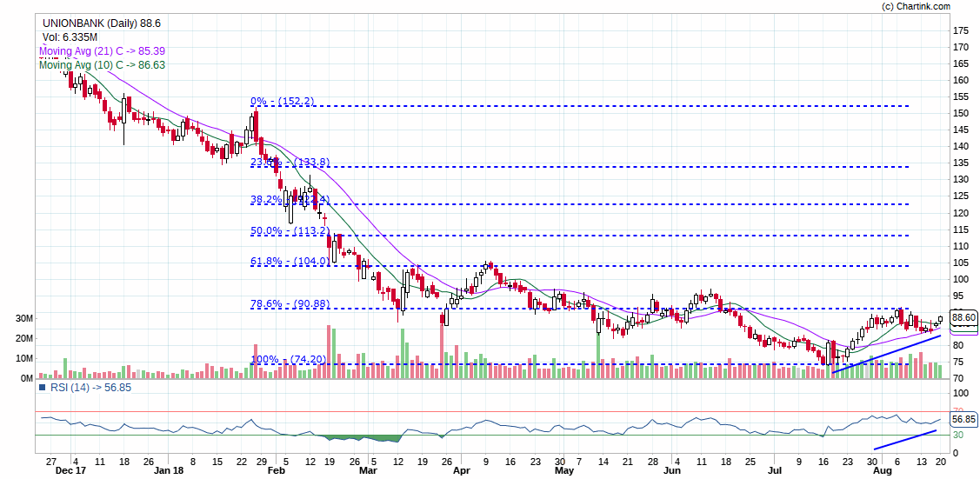Image resolution: width=980 pixels, height=479 pixels.
Task: Click the Apr month axis label
Action: click(x=461, y=469)
